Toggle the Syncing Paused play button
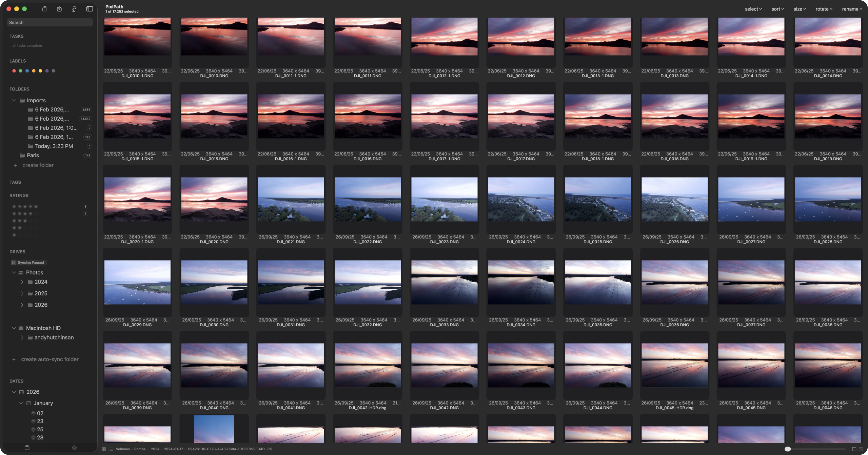Viewport: 868px width, 455px height. point(14,263)
